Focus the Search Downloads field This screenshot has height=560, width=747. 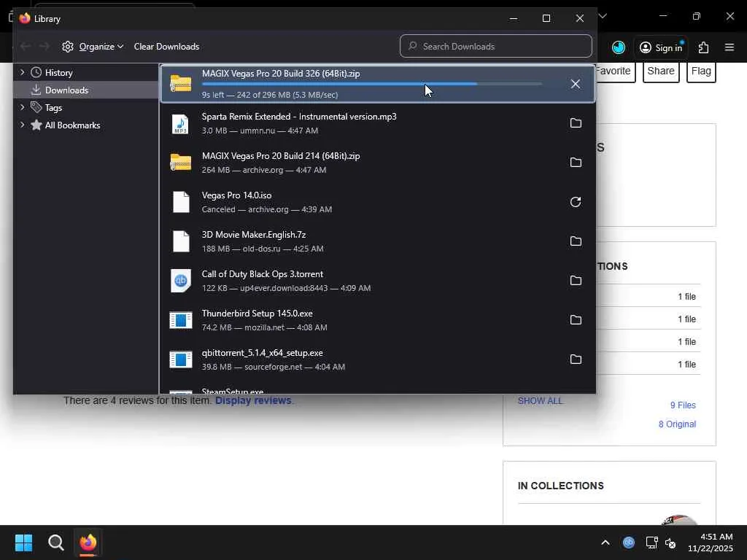tap(496, 46)
